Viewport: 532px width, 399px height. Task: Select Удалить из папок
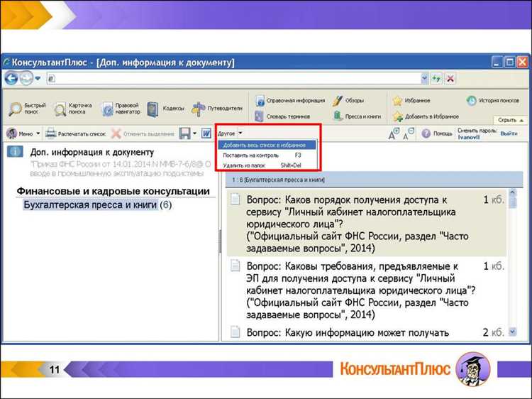(267, 165)
